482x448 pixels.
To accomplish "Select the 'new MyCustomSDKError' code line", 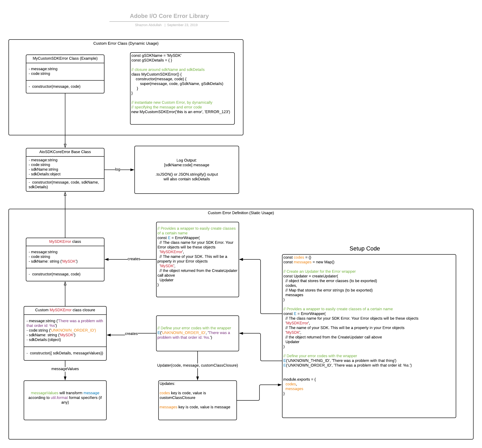I will (x=180, y=112).
